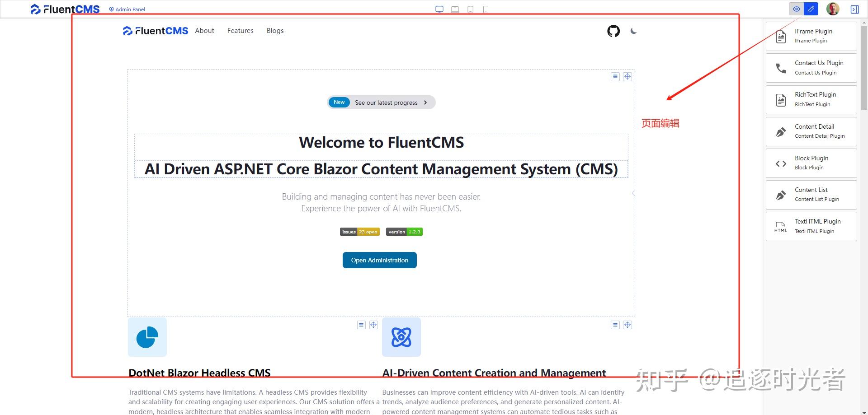Select the desktop preview icon
The width and height of the screenshot is (868, 415).
coord(439,9)
